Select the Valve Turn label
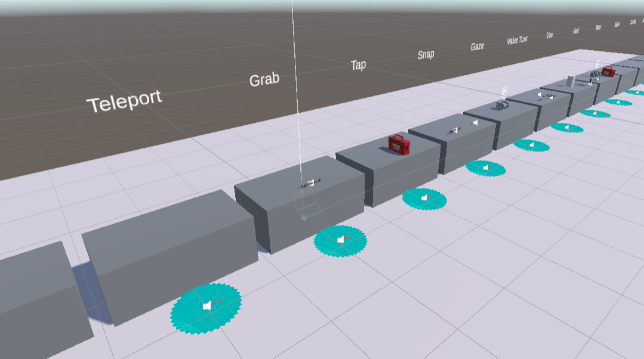This screenshot has height=359, width=644. point(517,41)
